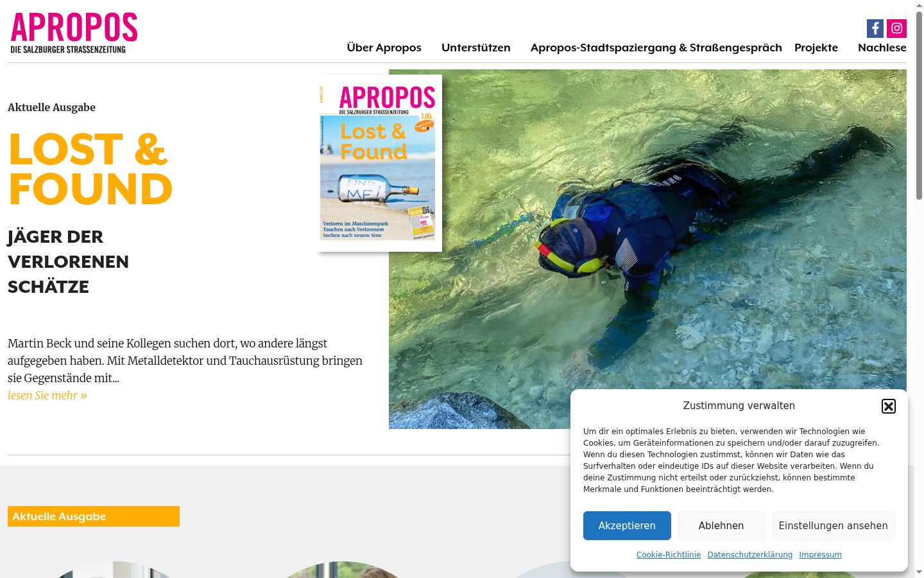
Task: Open the Instagram social icon
Action: [x=897, y=28]
